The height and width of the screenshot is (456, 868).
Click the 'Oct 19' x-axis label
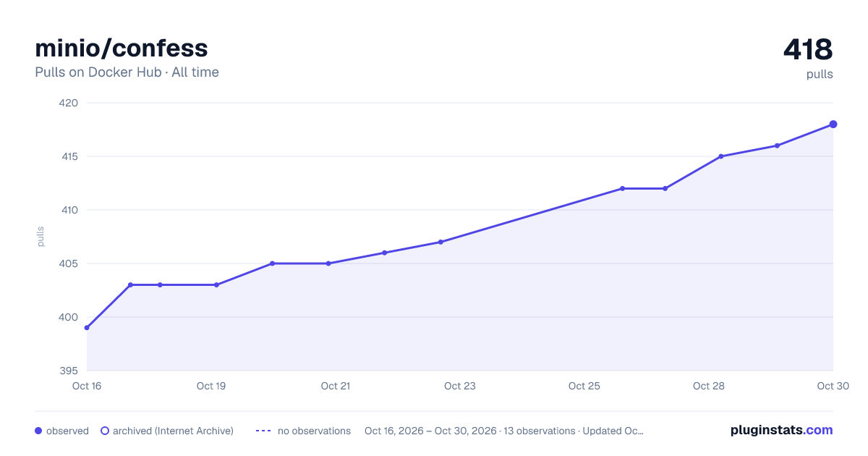coord(211,386)
